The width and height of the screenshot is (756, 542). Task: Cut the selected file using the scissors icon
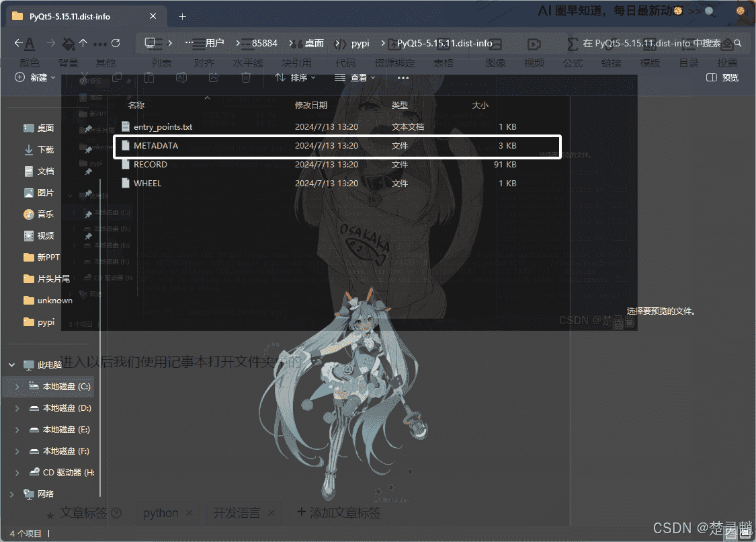(85, 77)
